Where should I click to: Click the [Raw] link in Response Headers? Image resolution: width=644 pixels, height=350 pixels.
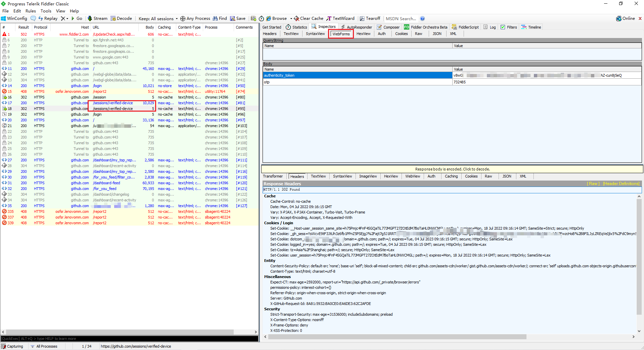click(x=593, y=184)
